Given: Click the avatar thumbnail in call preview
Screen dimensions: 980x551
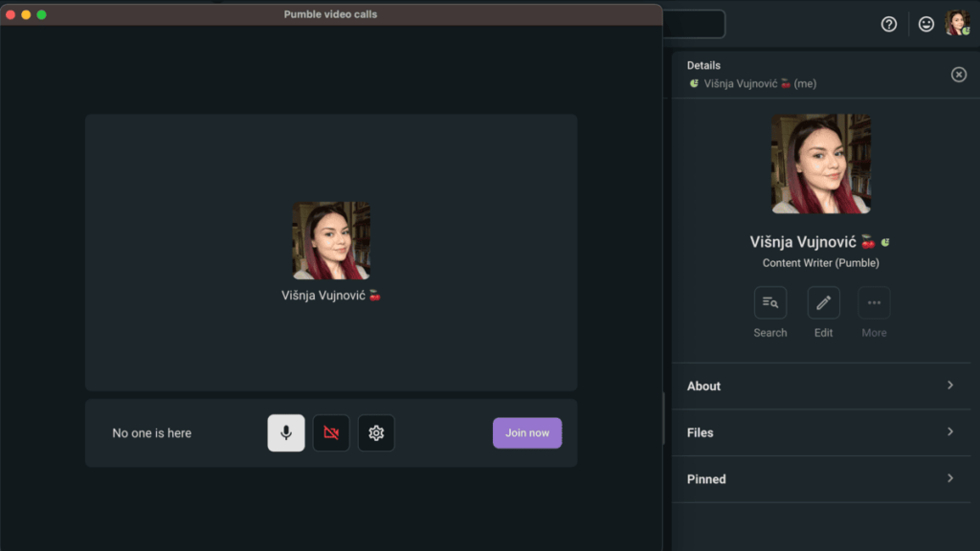Looking at the screenshot, I should [x=331, y=240].
